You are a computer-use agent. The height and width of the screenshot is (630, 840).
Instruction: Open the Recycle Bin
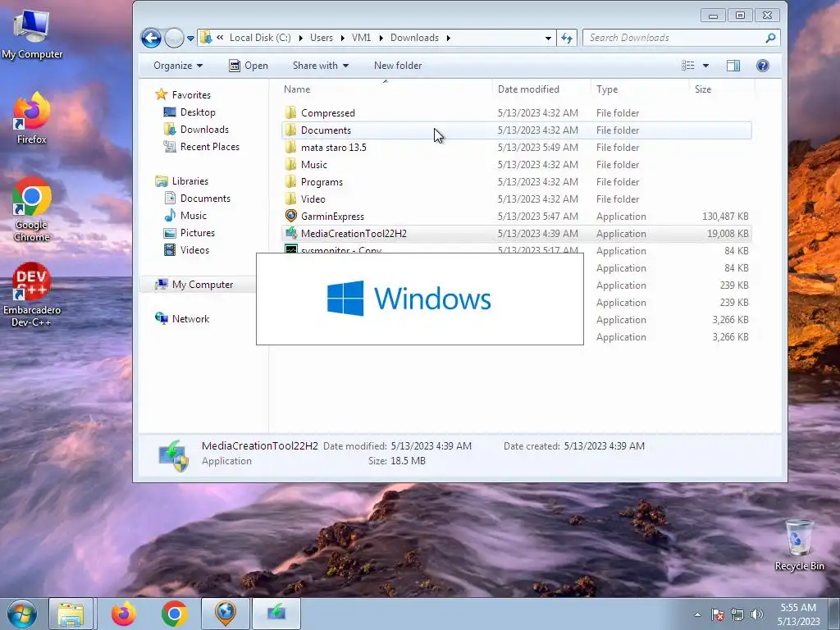tap(799, 546)
